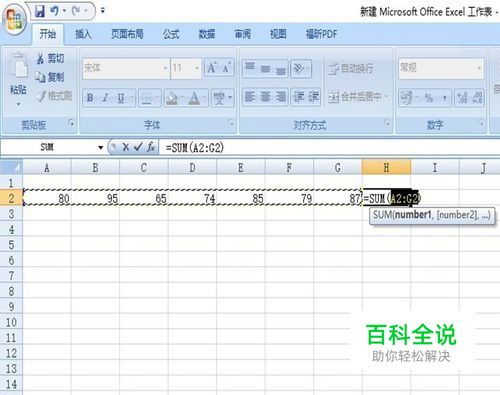Click the decrease decimal icon

click(x=477, y=98)
